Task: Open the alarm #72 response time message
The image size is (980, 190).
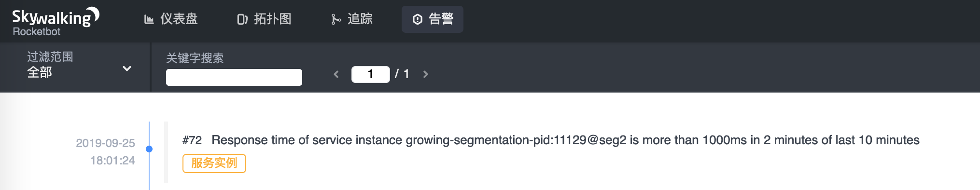Action: [551, 140]
